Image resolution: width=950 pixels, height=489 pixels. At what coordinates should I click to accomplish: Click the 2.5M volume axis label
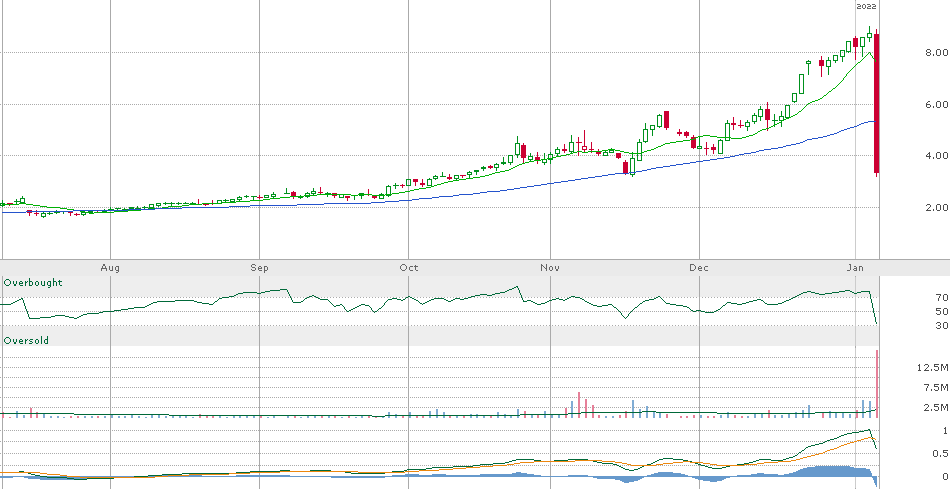[x=935, y=407]
